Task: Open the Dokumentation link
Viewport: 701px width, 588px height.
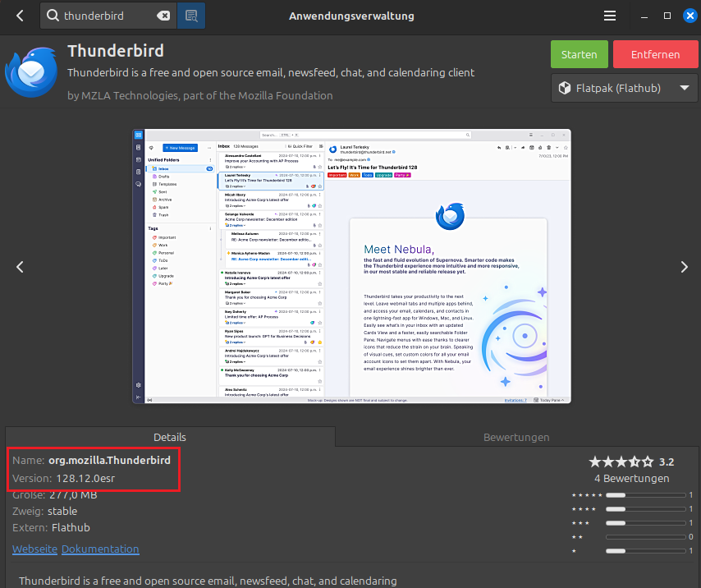Action: 100,549
